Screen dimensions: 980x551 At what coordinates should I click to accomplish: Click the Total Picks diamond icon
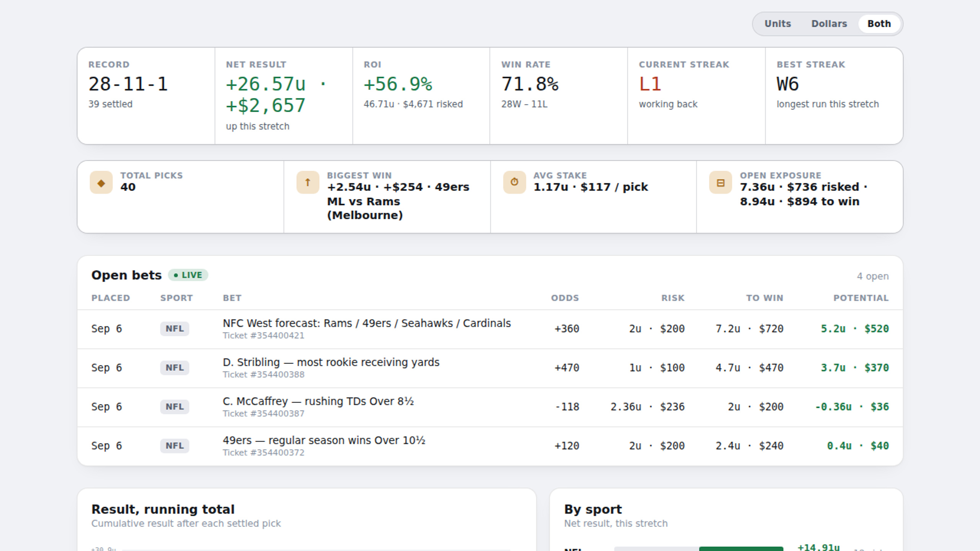(101, 183)
